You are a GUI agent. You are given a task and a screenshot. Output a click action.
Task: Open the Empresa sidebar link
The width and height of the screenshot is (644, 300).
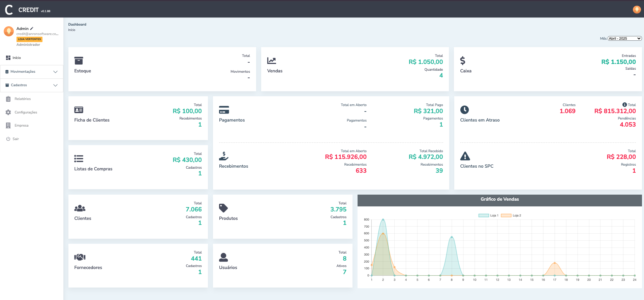pyautogui.click(x=21, y=126)
